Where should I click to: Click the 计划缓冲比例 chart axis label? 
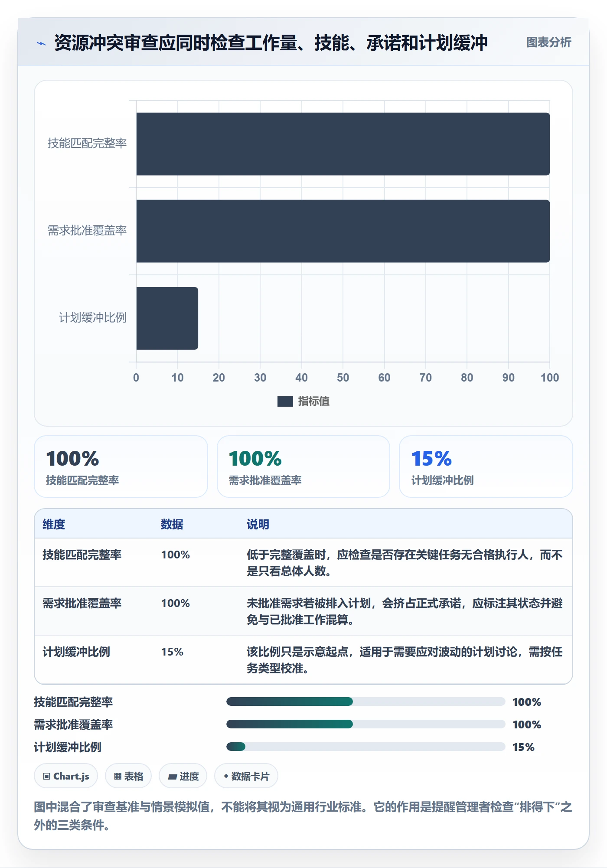pyautogui.click(x=93, y=318)
